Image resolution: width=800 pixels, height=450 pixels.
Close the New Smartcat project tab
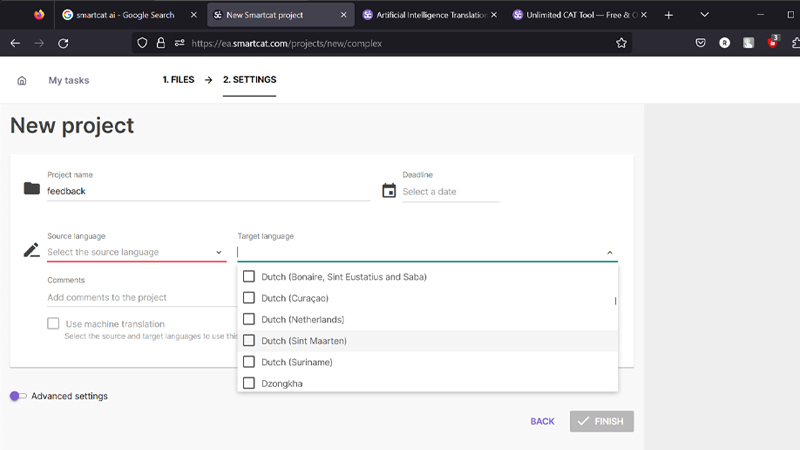tap(343, 15)
